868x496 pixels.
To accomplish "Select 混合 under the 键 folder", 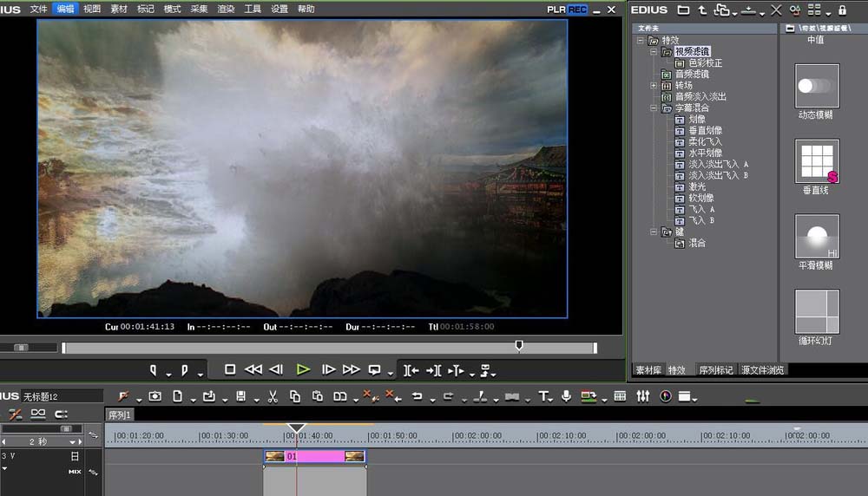I will click(x=697, y=243).
